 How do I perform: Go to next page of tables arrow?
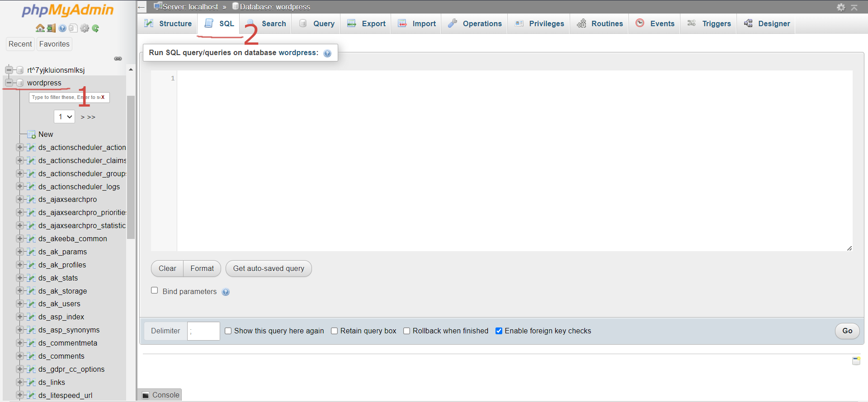click(83, 117)
